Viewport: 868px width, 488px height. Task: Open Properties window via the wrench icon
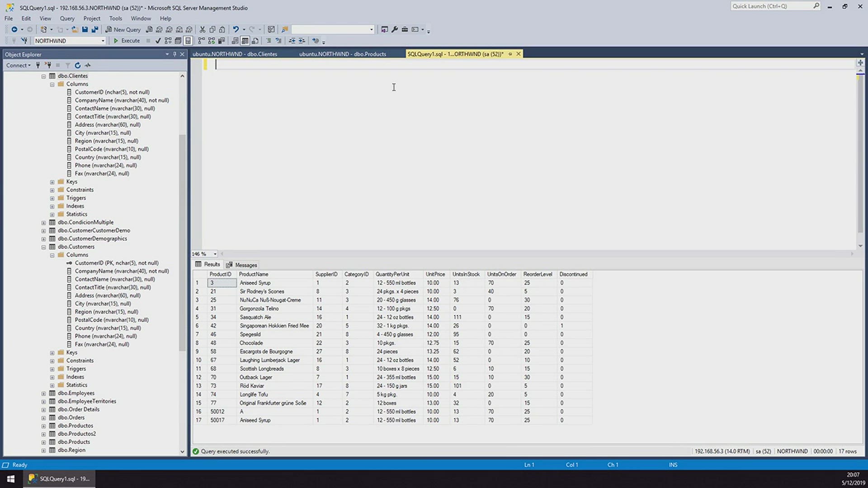[x=395, y=29]
